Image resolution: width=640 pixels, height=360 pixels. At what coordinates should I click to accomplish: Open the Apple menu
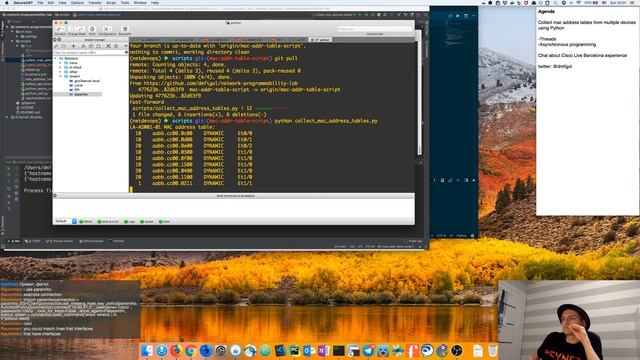click(x=6, y=3)
